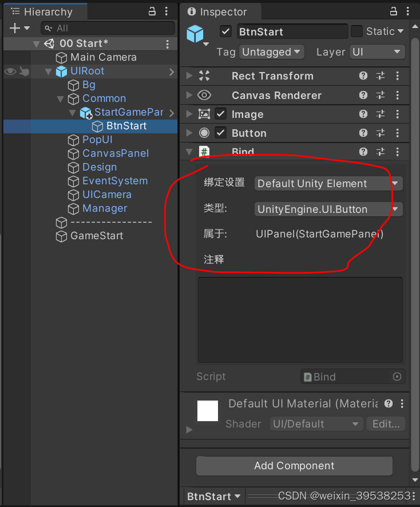Toggle UIRoot scene picking hand icon

point(24,71)
